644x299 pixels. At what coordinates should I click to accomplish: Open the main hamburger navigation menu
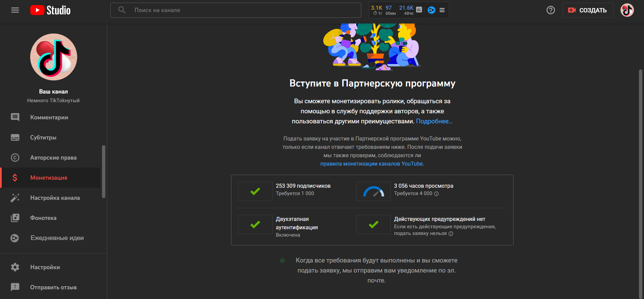click(15, 10)
